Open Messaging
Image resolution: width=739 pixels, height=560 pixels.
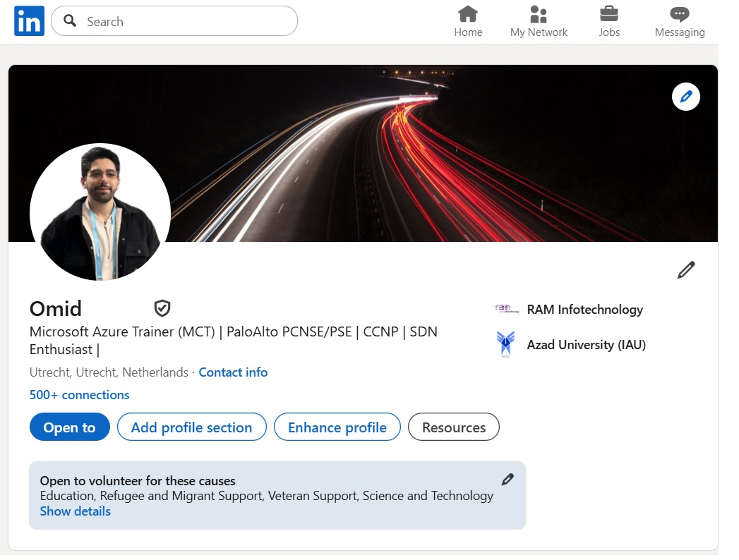678,21
